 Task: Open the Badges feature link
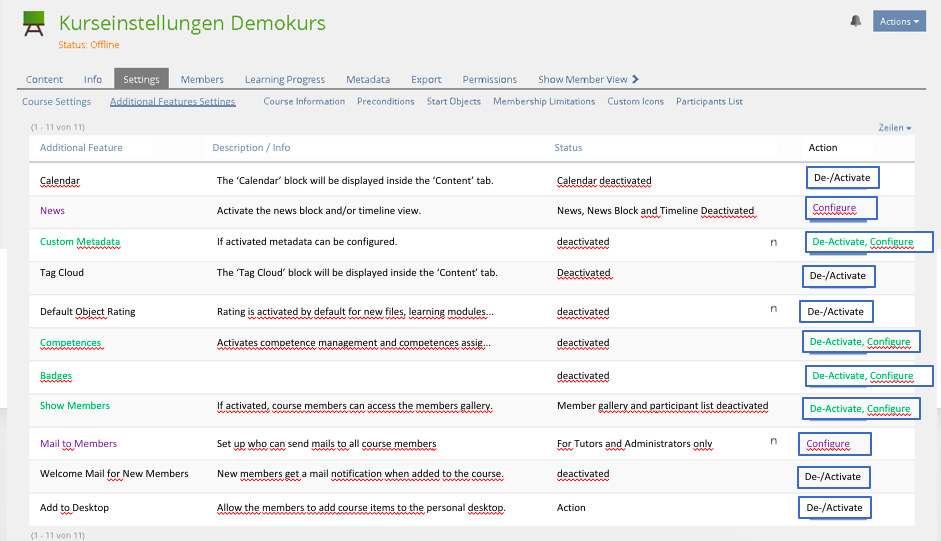tap(56, 376)
